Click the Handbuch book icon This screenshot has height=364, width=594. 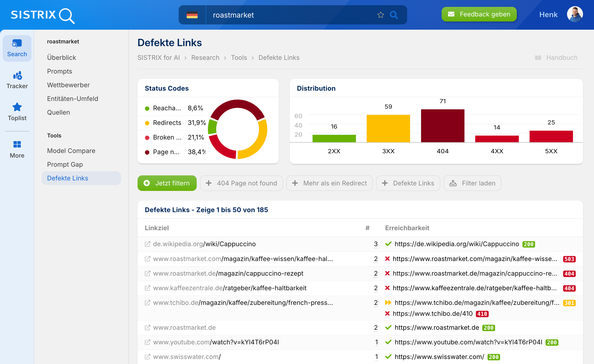(538, 58)
